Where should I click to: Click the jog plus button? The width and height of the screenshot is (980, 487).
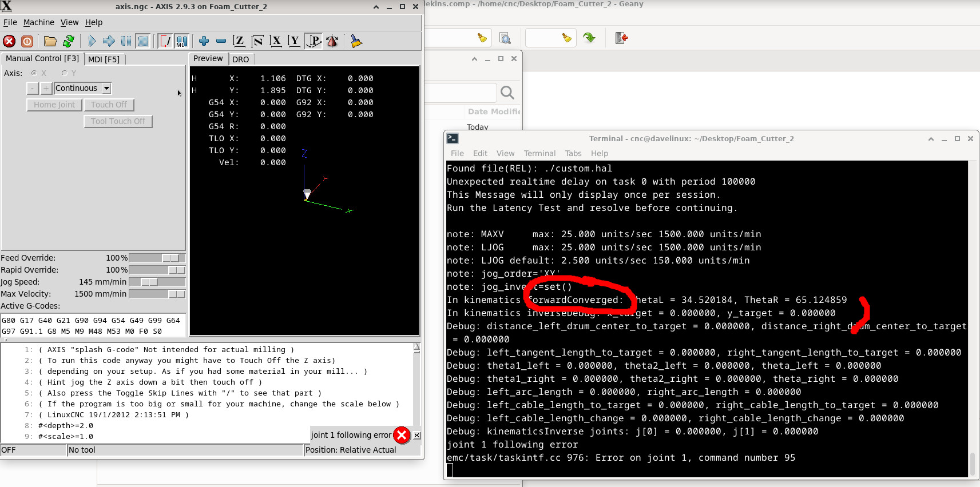pyautogui.click(x=46, y=88)
